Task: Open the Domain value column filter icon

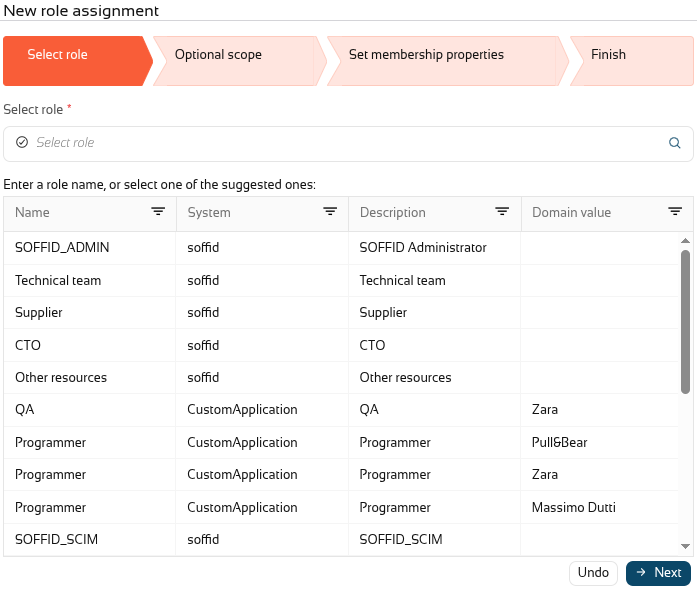Action: pos(675,212)
